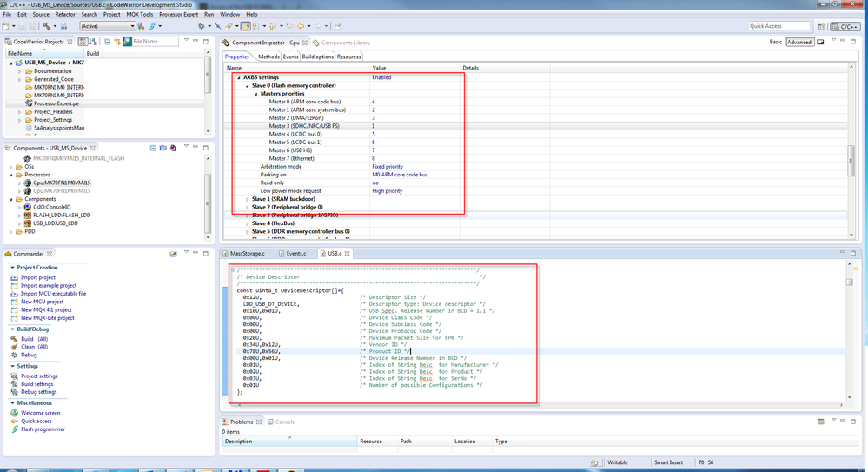Switch to the Build options tab
Screen dimensions: 868x472
[x=318, y=57]
